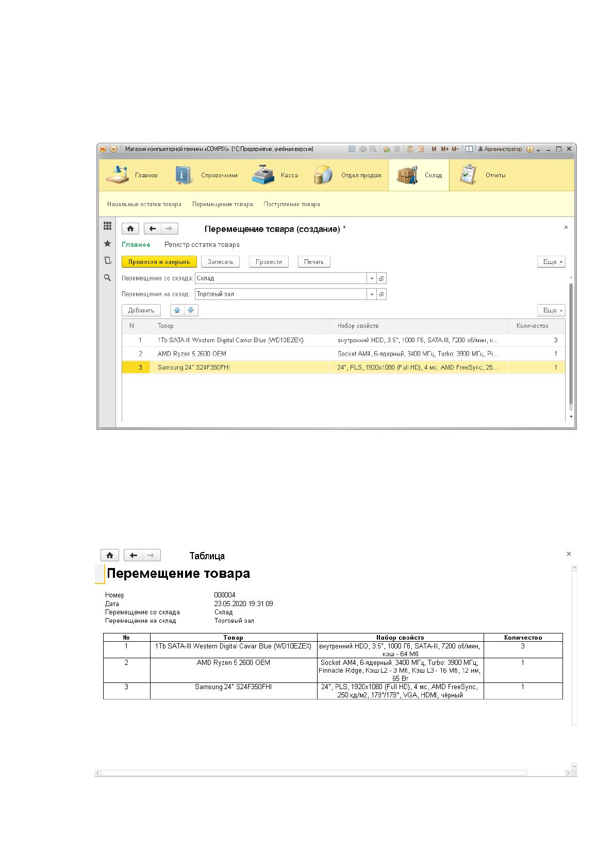Click the Провести button
The image size is (614, 868).
(269, 262)
